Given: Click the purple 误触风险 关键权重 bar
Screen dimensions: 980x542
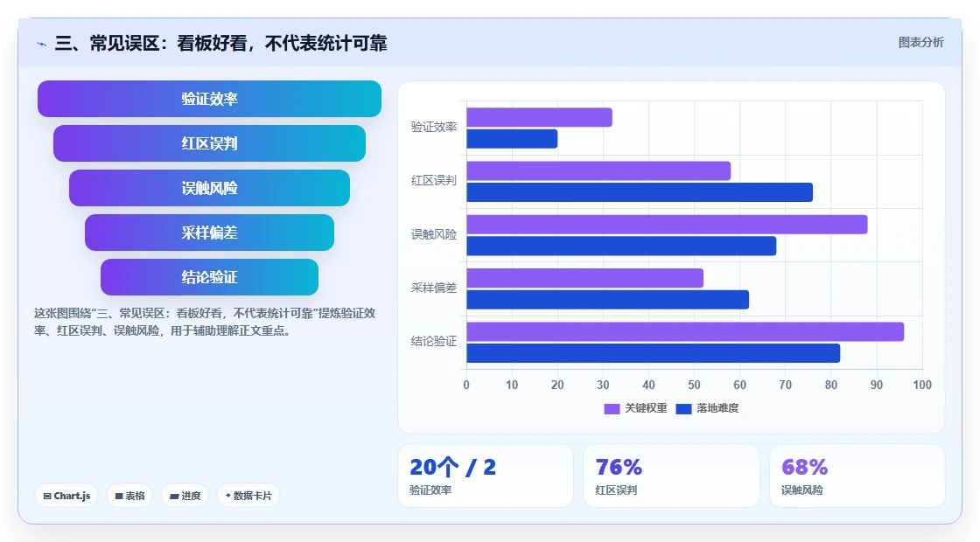Looking at the screenshot, I should [x=667, y=224].
